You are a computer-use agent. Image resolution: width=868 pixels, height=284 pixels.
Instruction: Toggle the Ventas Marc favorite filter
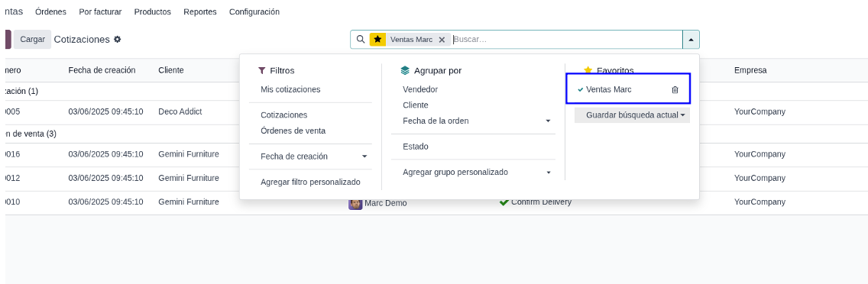(608, 89)
